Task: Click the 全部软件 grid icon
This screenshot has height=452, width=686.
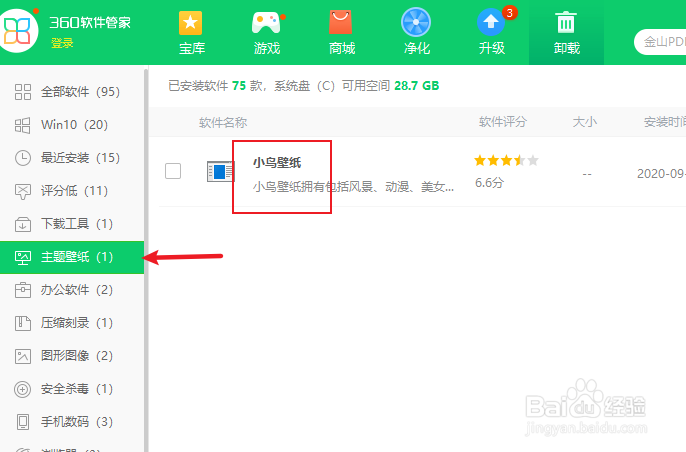Action: click(23, 92)
